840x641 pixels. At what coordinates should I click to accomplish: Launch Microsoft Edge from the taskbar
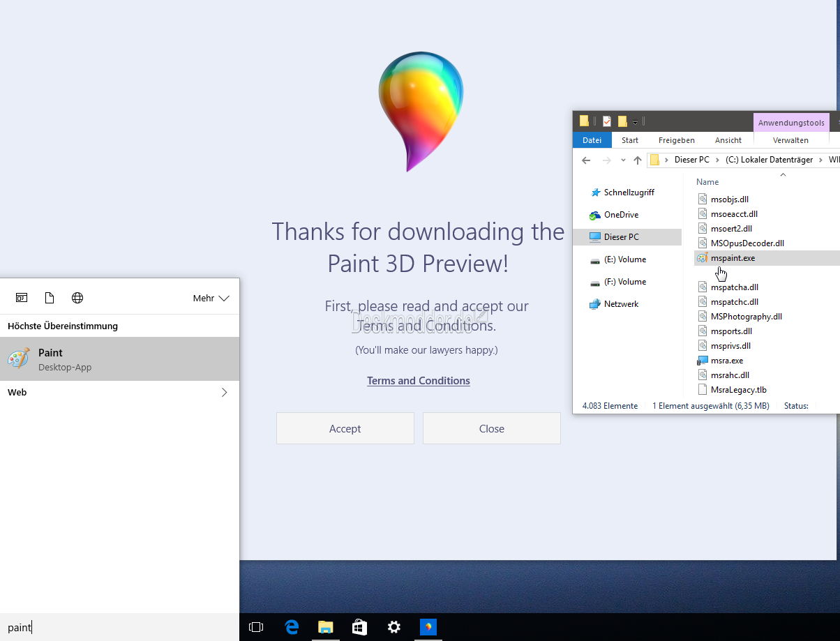291,627
